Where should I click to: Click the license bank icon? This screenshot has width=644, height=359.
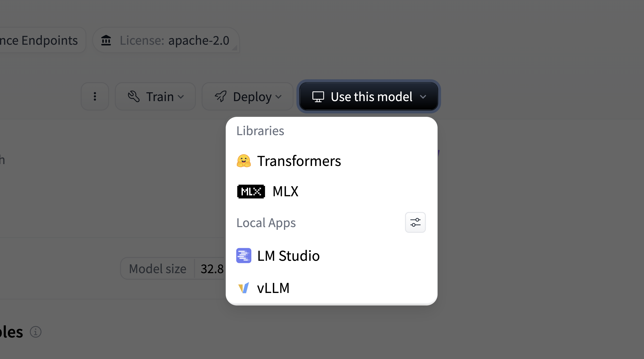click(x=106, y=40)
